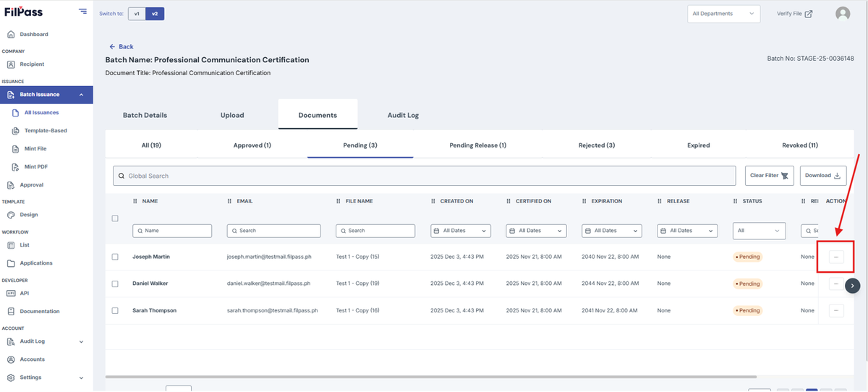Click the Clear Filter button

pos(770,176)
